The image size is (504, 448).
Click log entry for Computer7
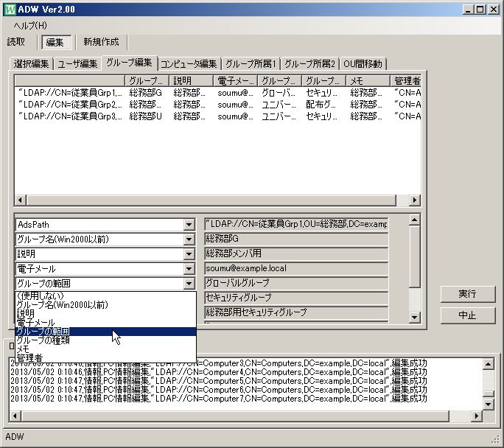(x=219, y=399)
